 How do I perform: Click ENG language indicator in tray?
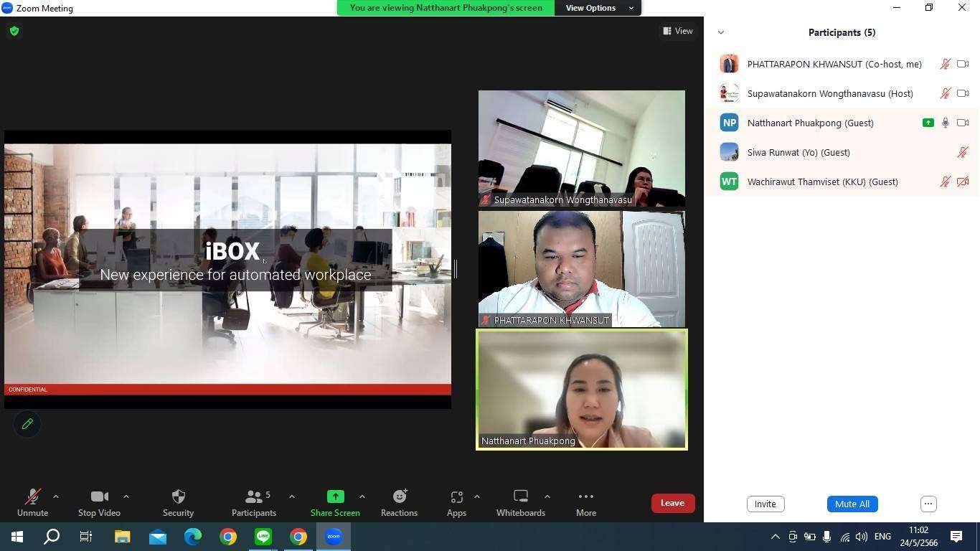point(883,537)
